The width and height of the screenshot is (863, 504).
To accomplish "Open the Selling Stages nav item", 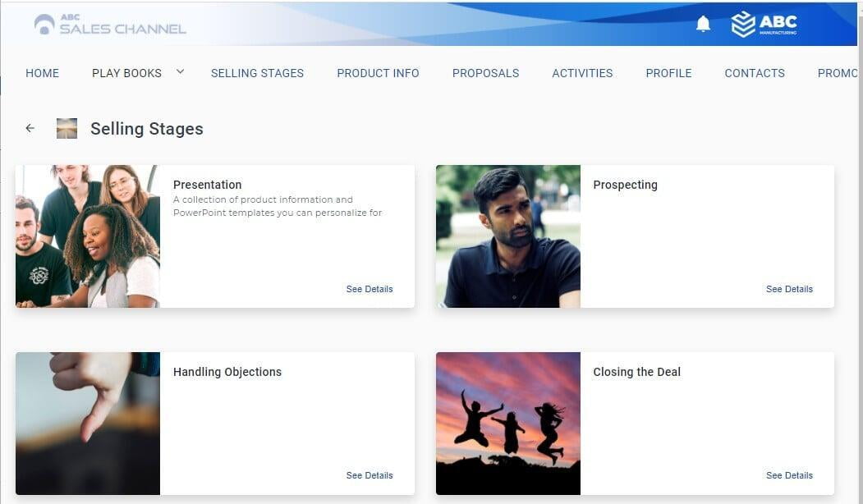I will coord(257,73).
